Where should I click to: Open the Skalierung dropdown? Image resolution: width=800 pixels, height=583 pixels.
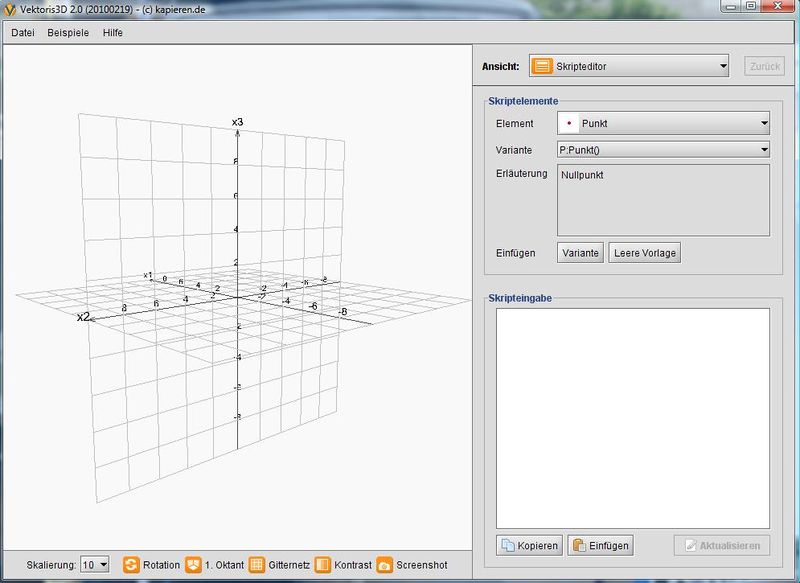(95, 565)
